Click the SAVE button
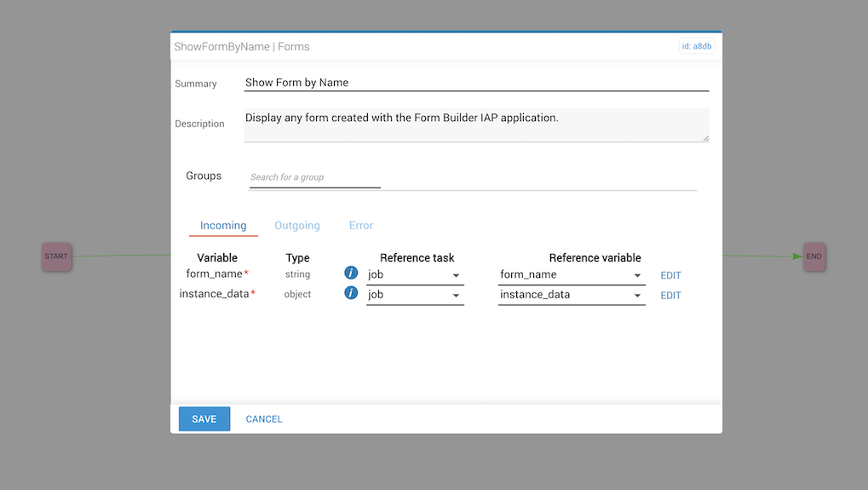This screenshot has height=490, width=868. coord(204,418)
